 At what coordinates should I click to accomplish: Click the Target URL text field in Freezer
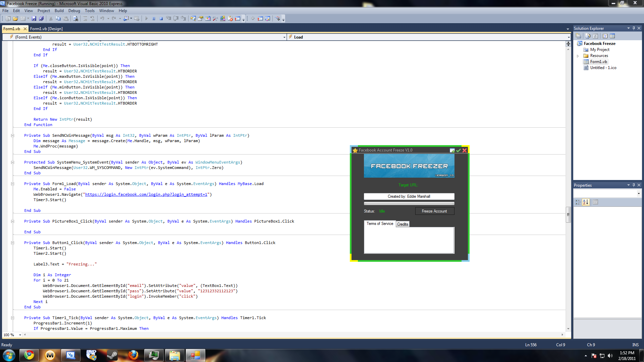[x=409, y=196]
